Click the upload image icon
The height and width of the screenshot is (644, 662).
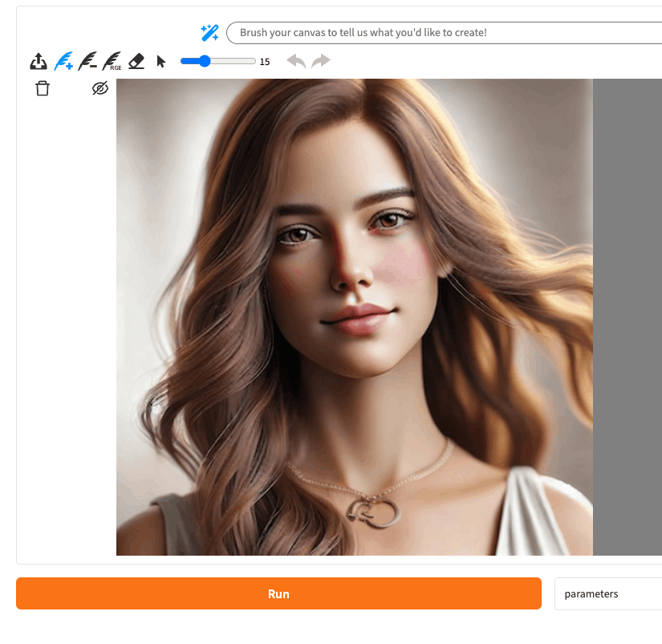[39, 61]
